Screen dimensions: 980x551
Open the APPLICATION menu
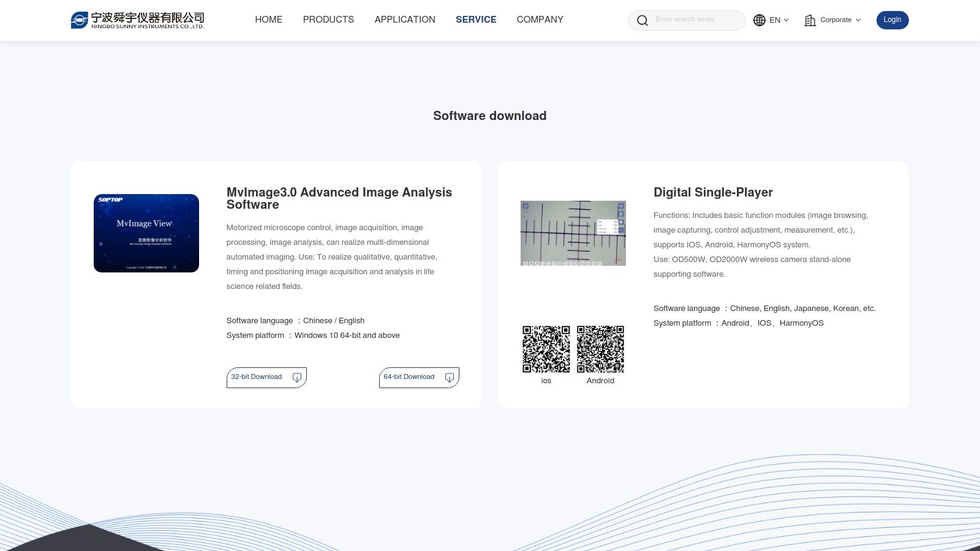[x=405, y=20]
